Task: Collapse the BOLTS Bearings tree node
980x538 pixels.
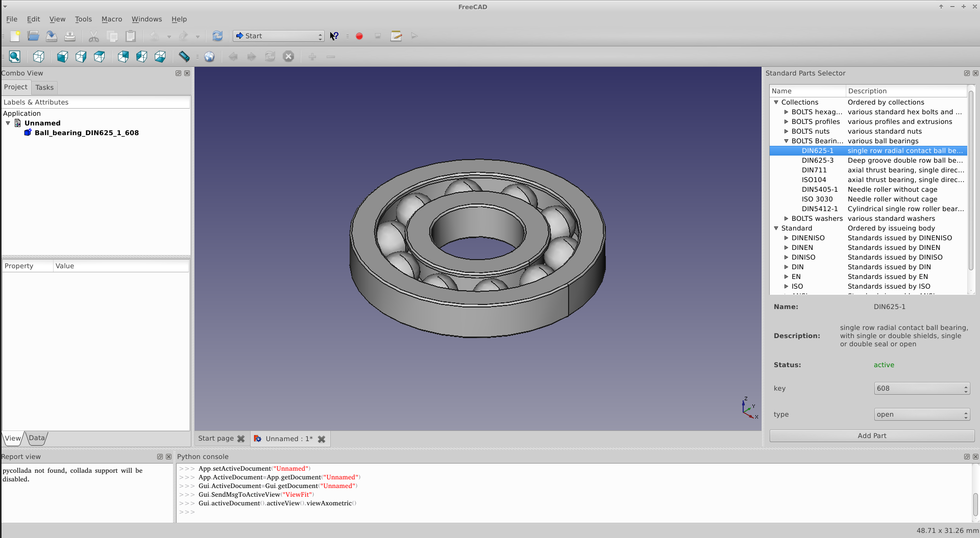Action: pyautogui.click(x=786, y=141)
